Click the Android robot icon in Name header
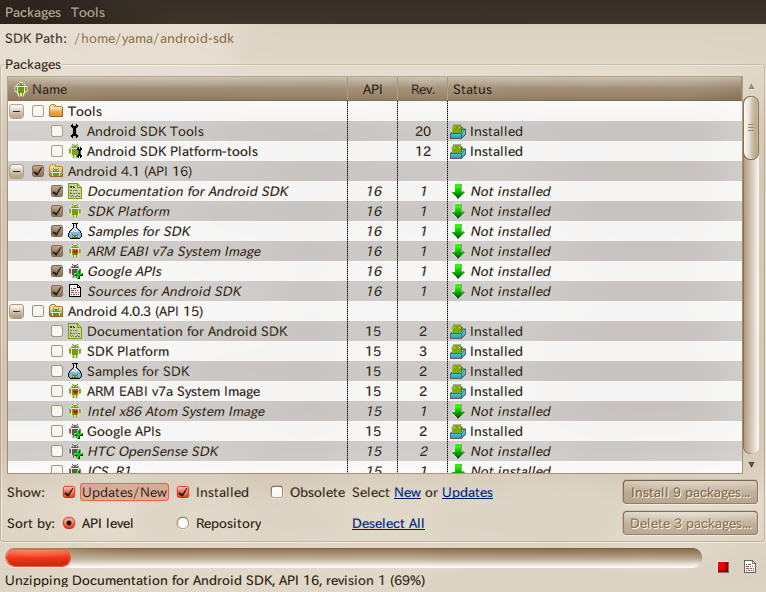766x592 pixels. tap(21, 89)
